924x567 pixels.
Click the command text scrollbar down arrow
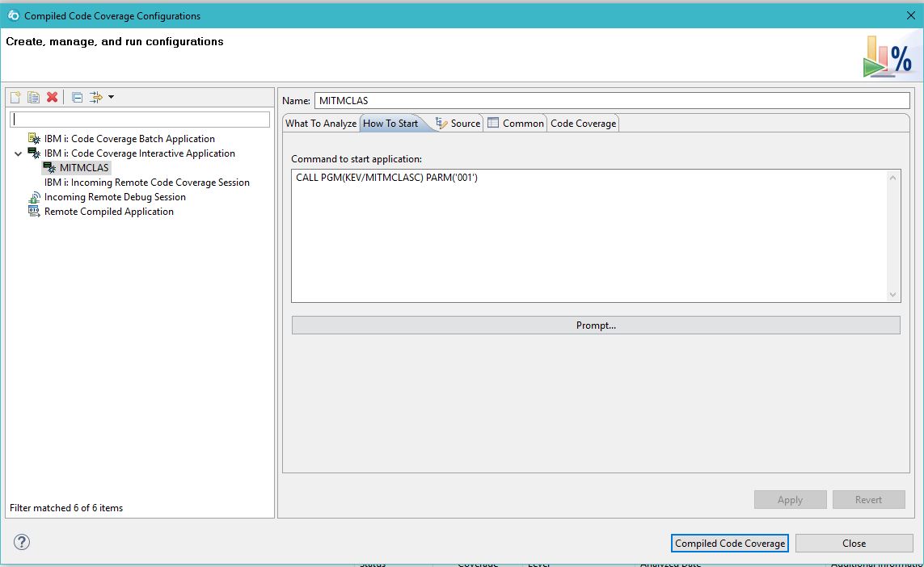tap(892, 296)
